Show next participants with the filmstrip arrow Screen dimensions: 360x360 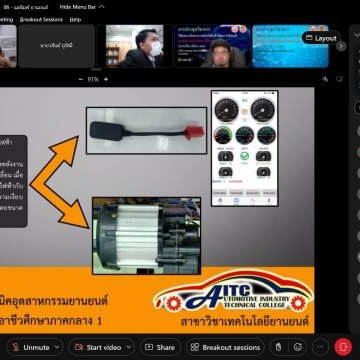pyautogui.click(x=341, y=46)
